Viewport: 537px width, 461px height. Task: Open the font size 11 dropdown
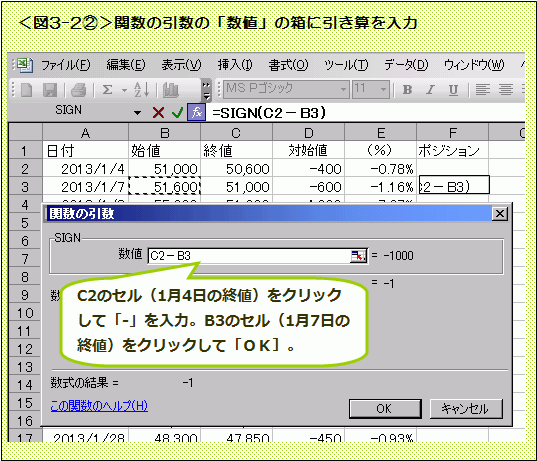click(384, 90)
